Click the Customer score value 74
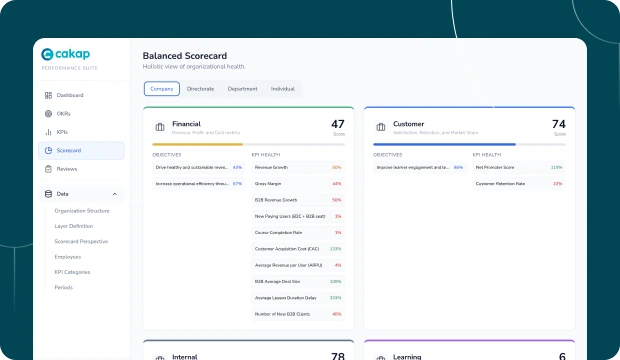 tap(559, 124)
